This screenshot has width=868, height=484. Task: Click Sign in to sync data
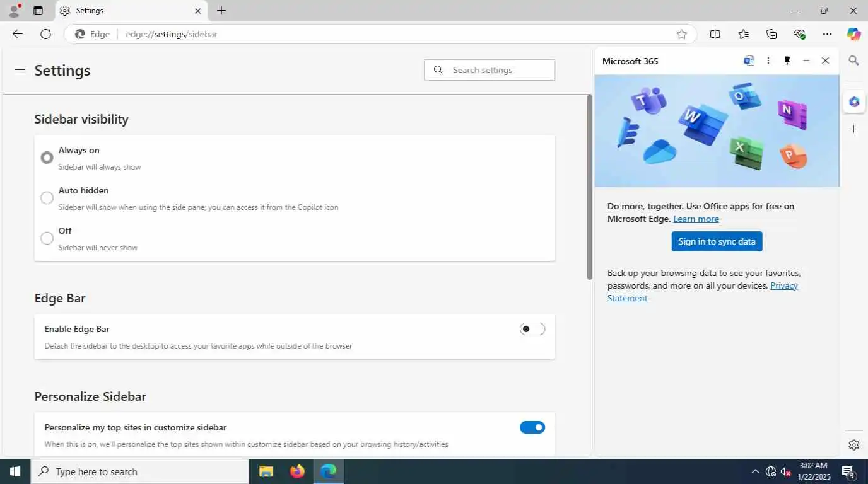(x=717, y=241)
